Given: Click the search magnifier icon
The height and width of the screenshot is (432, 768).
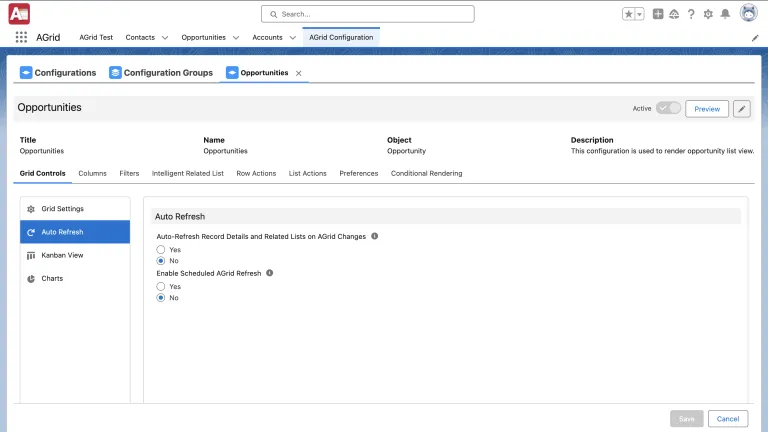Looking at the screenshot, I should point(273,14).
